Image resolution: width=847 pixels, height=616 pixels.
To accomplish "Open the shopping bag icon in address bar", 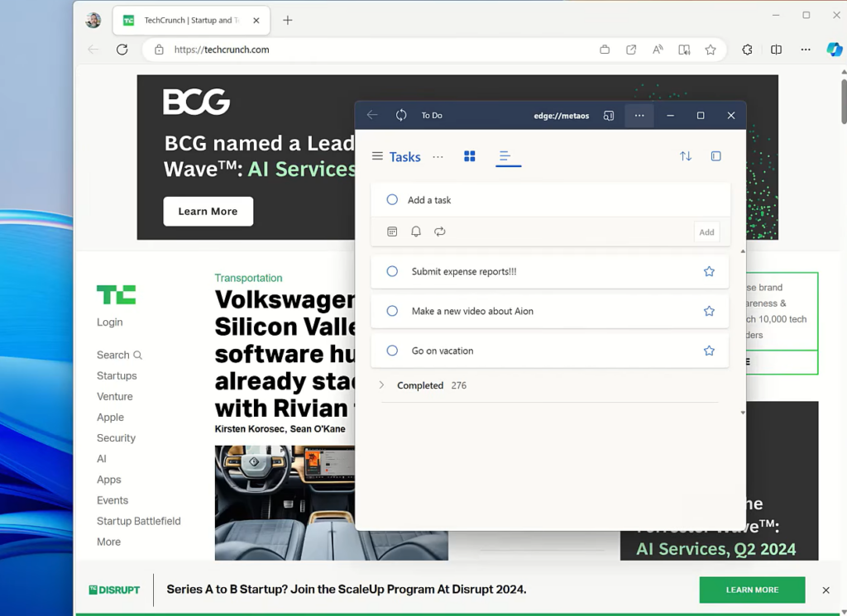I will [605, 50].
